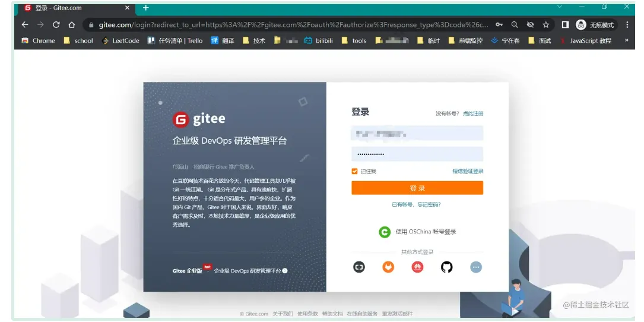
Task: Open the 帮助文档 footer link
Action: pos(332,314)
